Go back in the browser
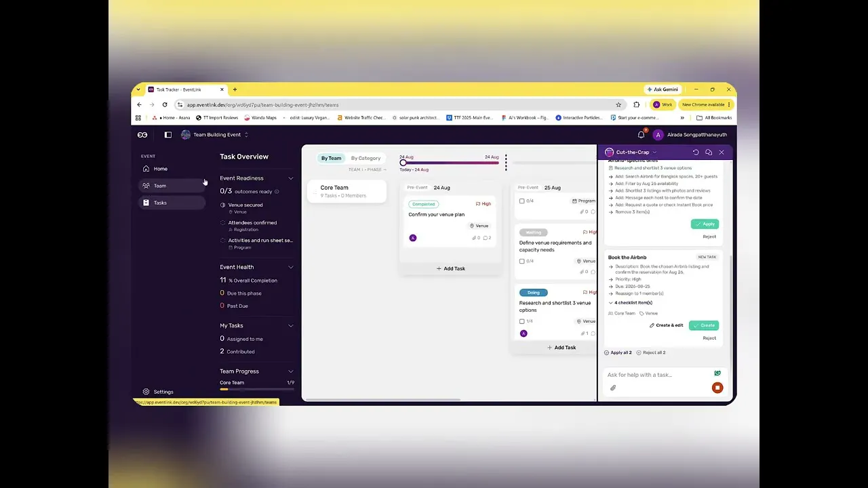Viewport: 868px width, 488px height. coord(140,105)
